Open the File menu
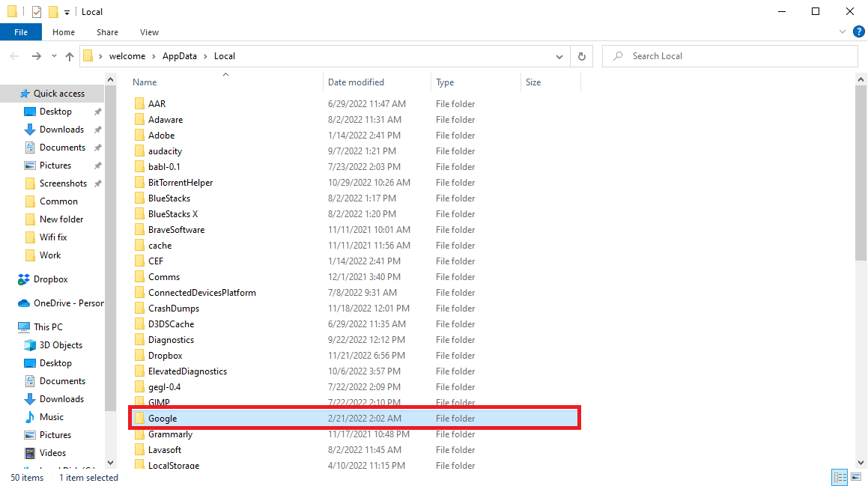 (21, 32)
